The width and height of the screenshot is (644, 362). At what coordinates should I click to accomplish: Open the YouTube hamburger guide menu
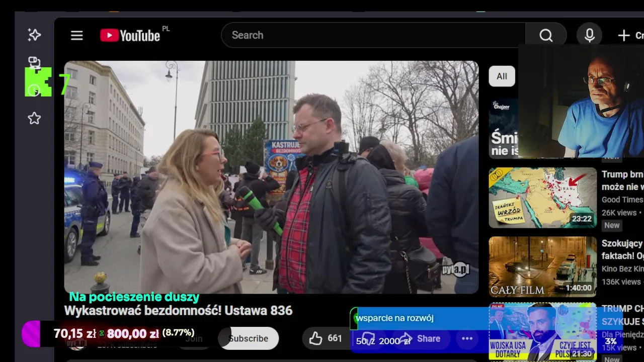click(x=76, y=35)
